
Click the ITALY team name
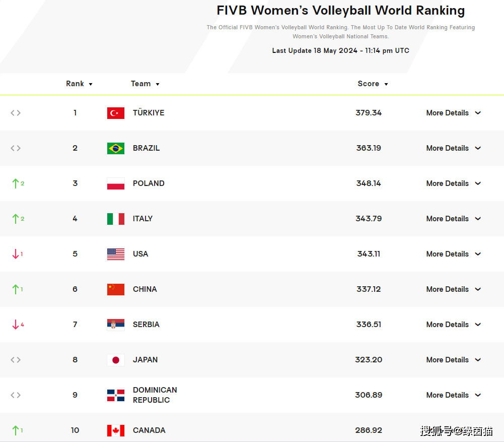click(142, 219)
